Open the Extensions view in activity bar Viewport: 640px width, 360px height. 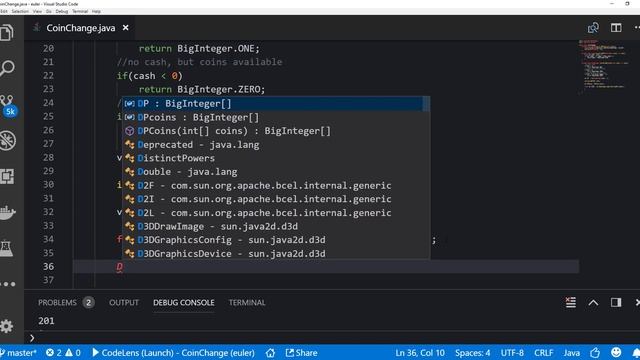click(7, 176)
